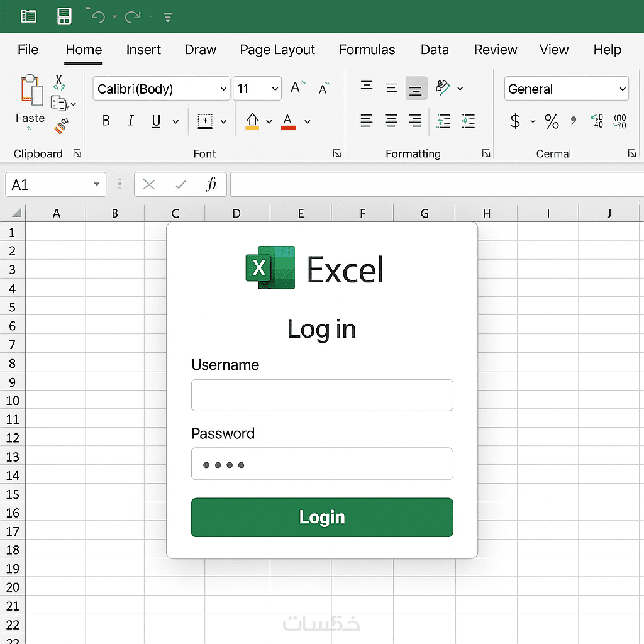Click the Format Painter brush icon

(x=61, y=126)
